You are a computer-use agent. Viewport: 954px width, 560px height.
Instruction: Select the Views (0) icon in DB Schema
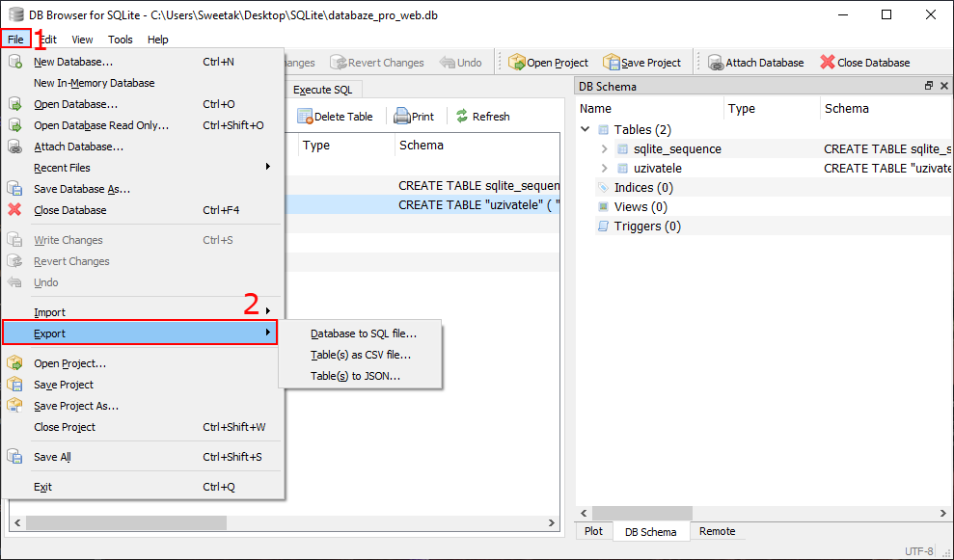603,206
